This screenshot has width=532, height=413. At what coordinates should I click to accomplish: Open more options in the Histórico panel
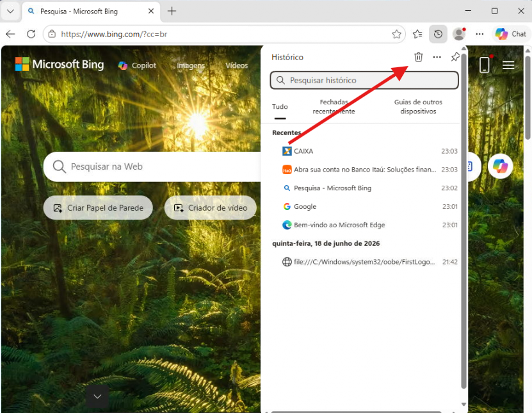coord(437,57)
